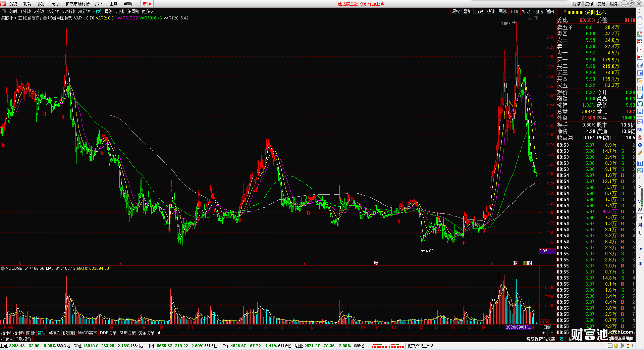
Task: Click the purple 2020/09/01 date marker
Action: pyautogui.click(x=519, y=327)
